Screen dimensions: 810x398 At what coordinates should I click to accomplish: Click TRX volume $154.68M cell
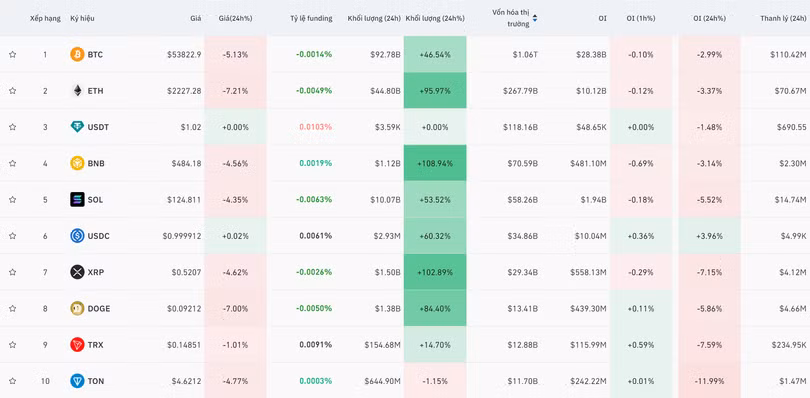point(382,345)
